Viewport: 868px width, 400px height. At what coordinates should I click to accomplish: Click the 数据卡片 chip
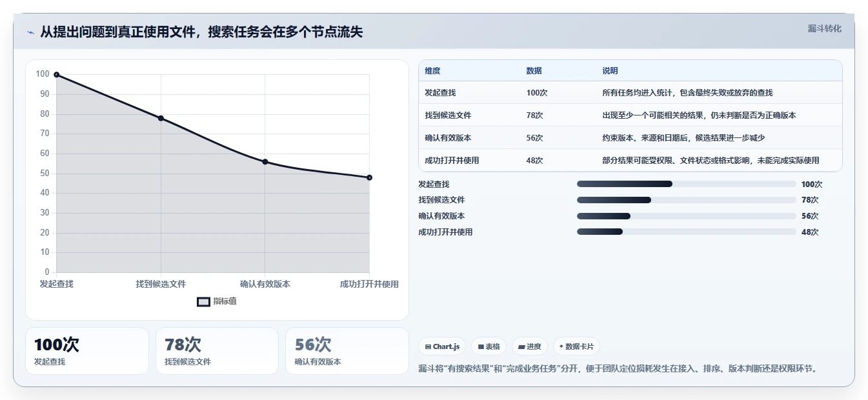[576, 346]
